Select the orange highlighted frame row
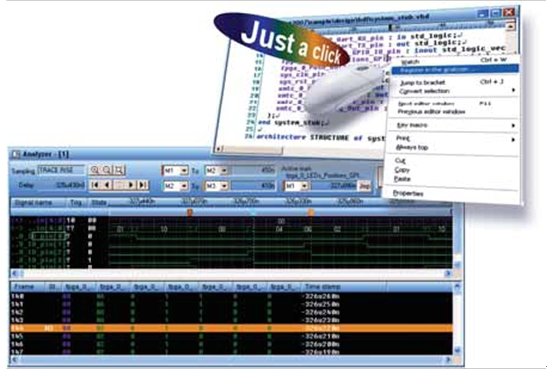This screenshot has height=369, width=547. pos(231,328)
